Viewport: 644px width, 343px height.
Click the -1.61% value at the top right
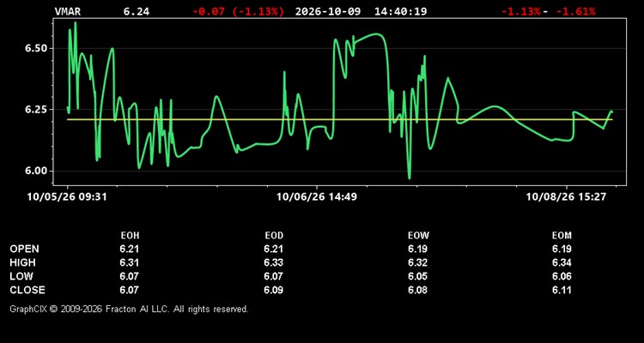pos(578,11)
